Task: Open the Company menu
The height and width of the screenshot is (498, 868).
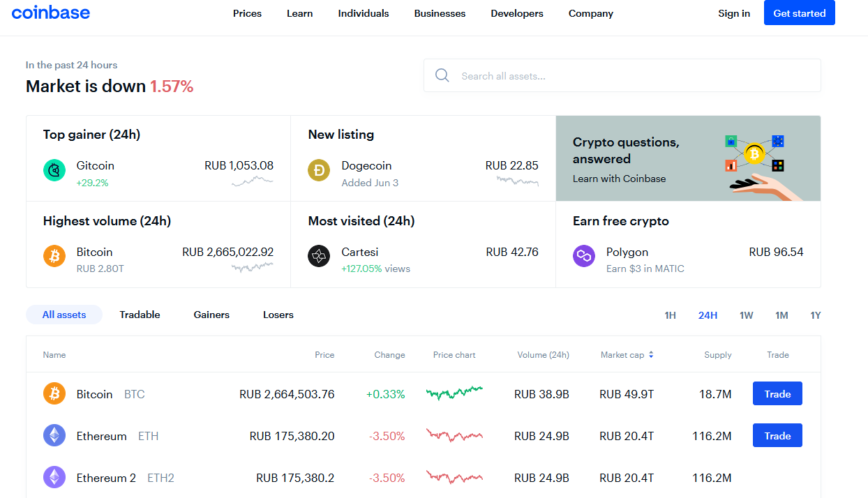Action: click(591, 13)
